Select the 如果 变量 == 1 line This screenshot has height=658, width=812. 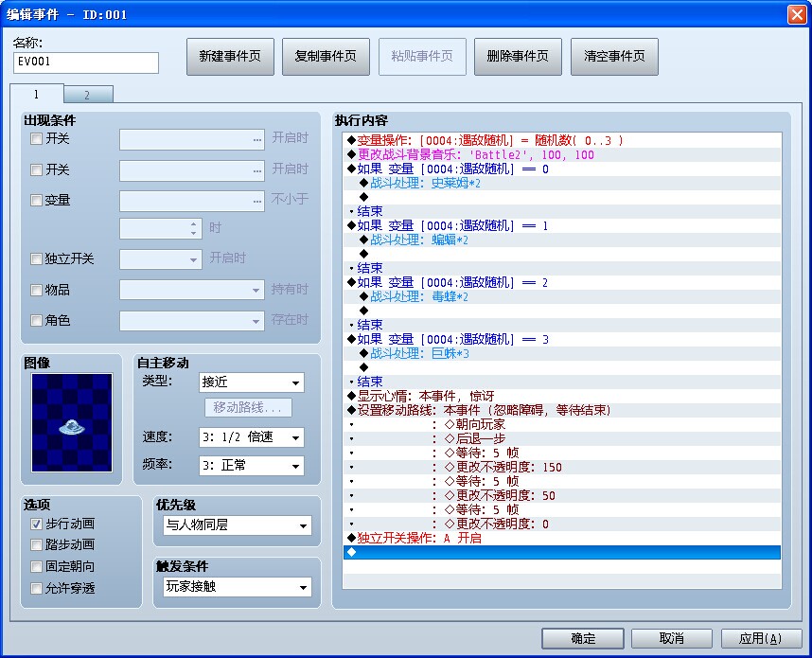click(562, 226)
